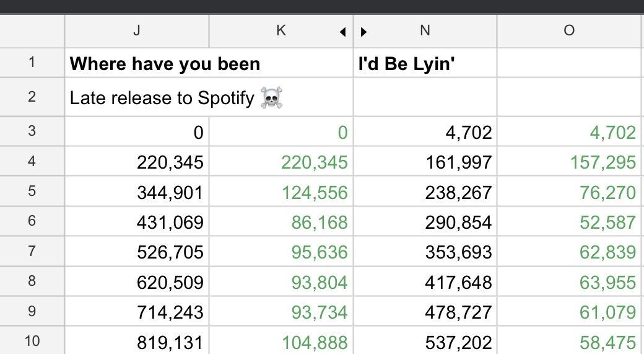The image size is (644, 354).
Task: Select cell with value 93,734
Action: [281, 311]
